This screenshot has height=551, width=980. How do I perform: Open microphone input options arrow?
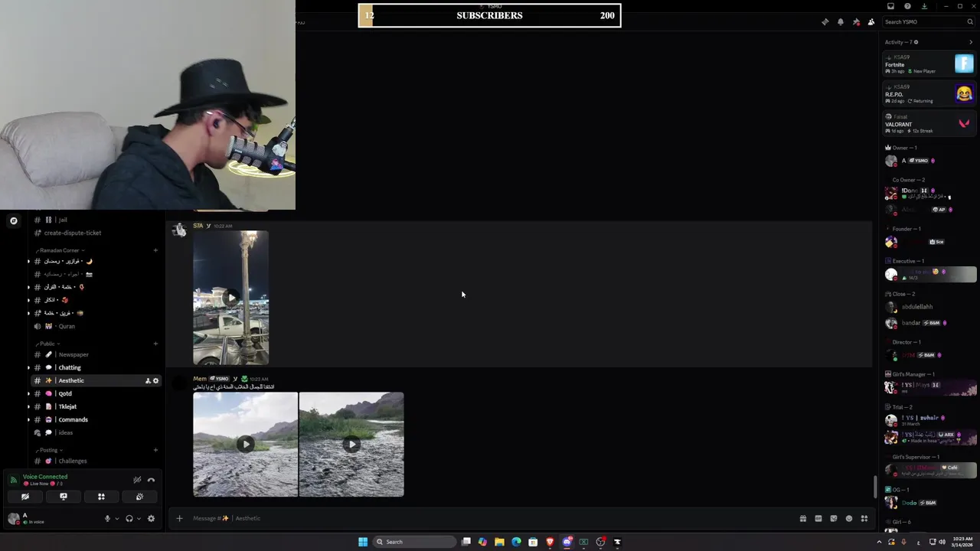(x=116, y=519)
